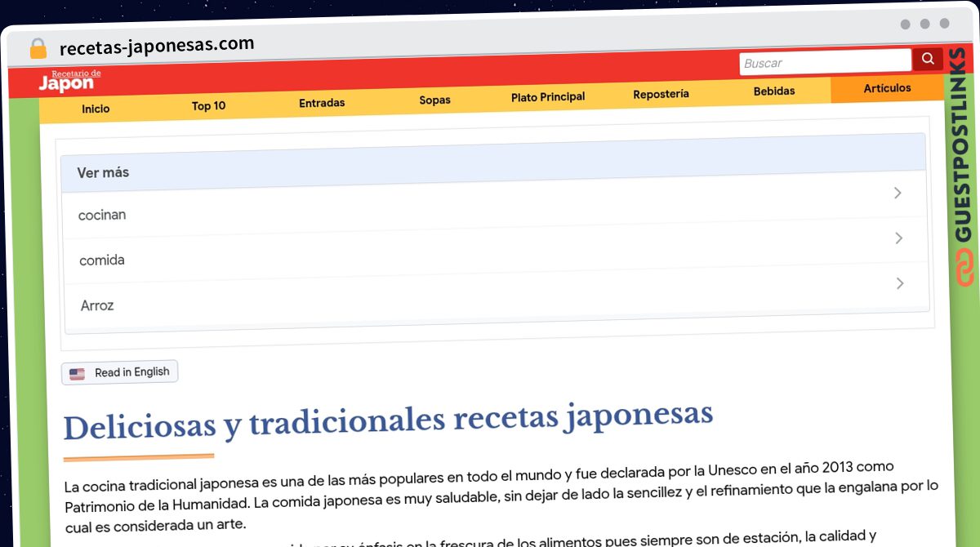Click the search magnifier icon
The width and height of the screenshot is (980, 547).
pyautogui.click(x=928, y=59)
